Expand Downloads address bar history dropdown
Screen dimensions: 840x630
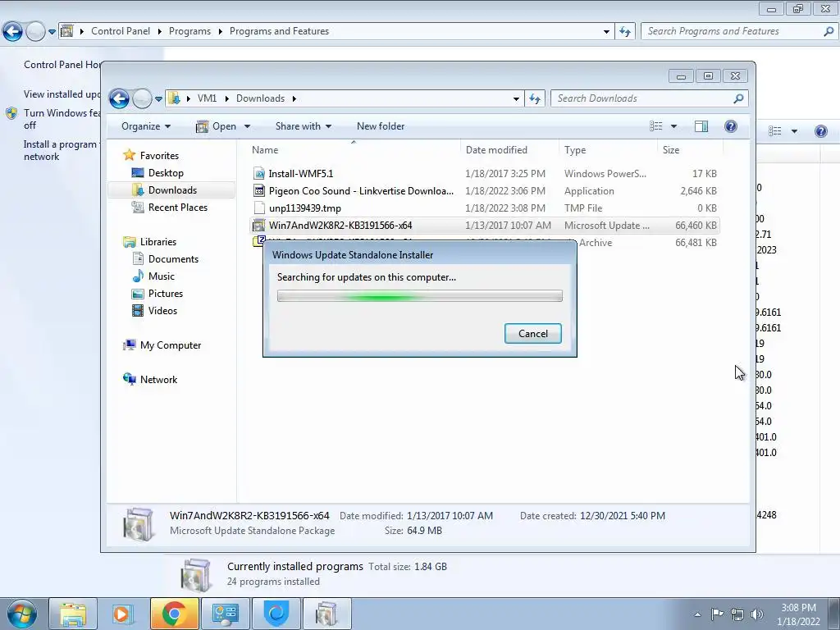[x=516, y=99]
